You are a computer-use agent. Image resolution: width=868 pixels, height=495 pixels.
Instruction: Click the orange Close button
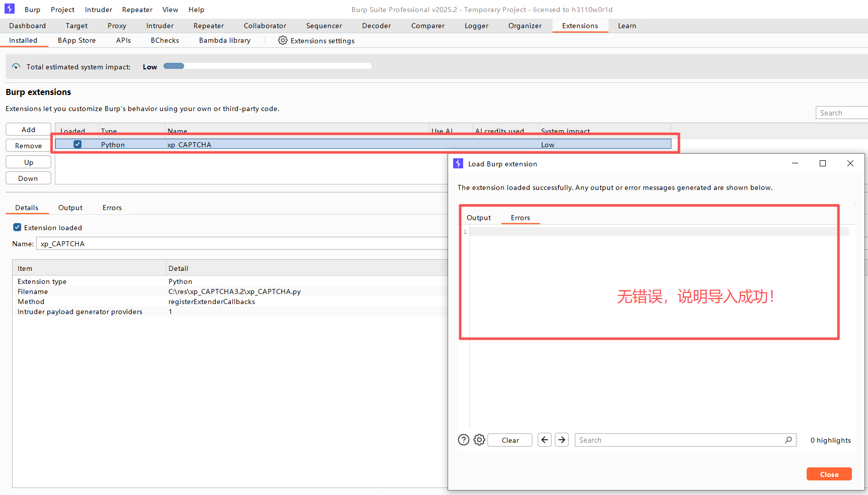[x=829, y=474]
